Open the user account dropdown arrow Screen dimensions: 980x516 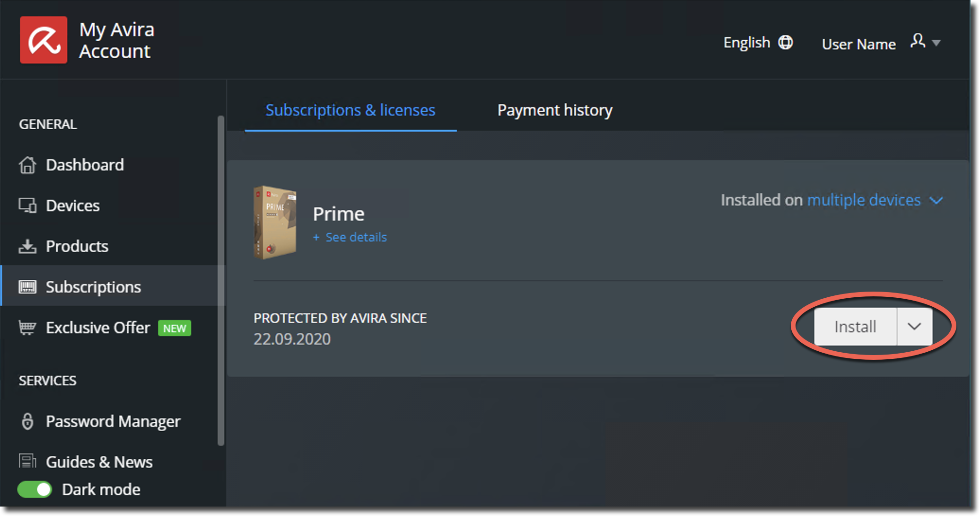[x=936, y=43]
